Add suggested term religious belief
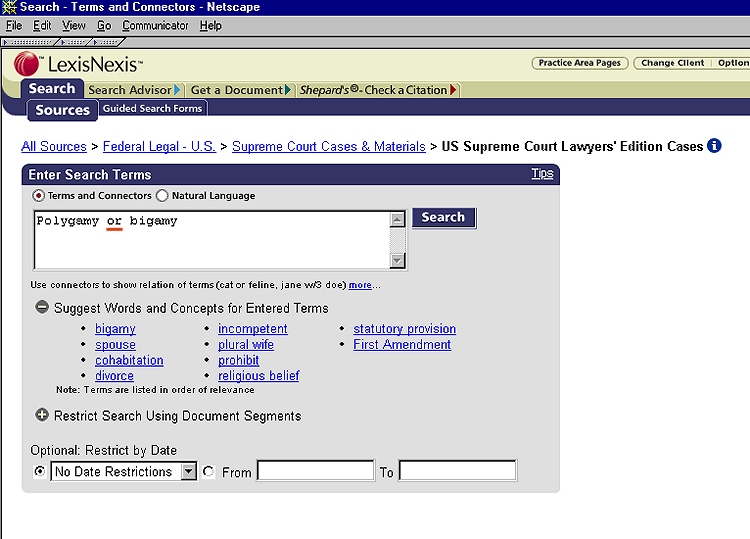750x539 pixels. coord(259,376)
